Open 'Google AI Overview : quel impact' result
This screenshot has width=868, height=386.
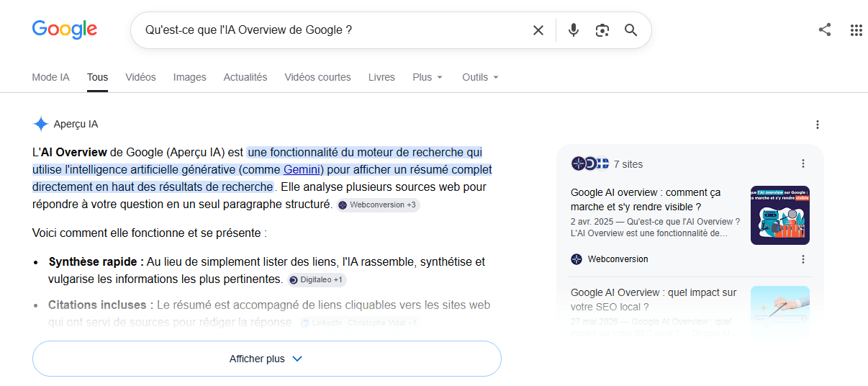[654, 300]
